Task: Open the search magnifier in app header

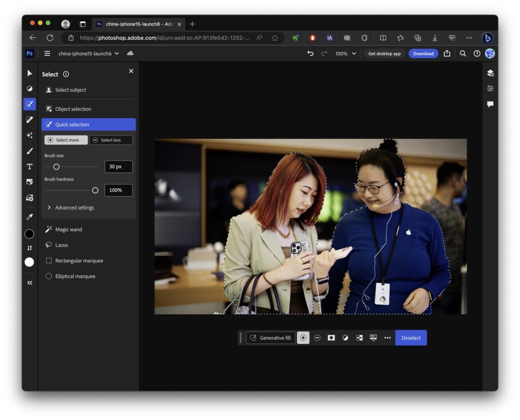Action: (463, 53)
